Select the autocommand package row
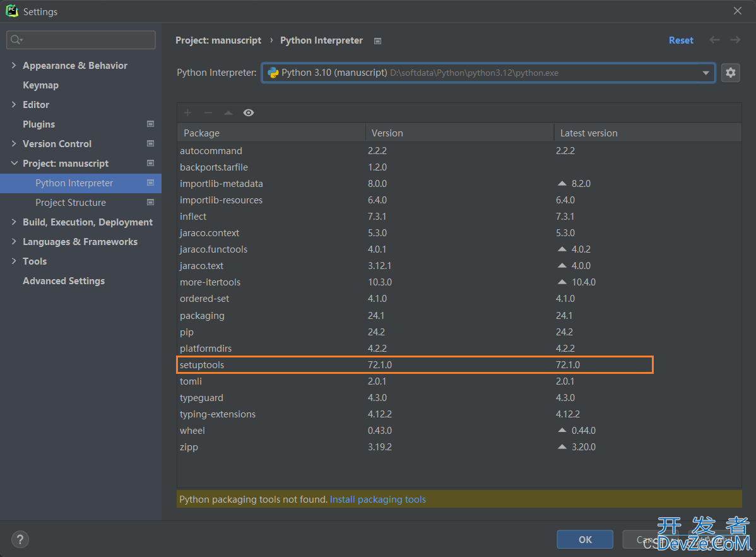The image size is (756, 557). pos(459,150)
